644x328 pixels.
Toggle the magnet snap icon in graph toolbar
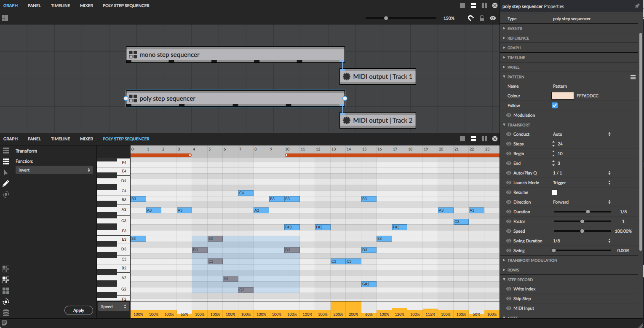(x=471, y=18)
